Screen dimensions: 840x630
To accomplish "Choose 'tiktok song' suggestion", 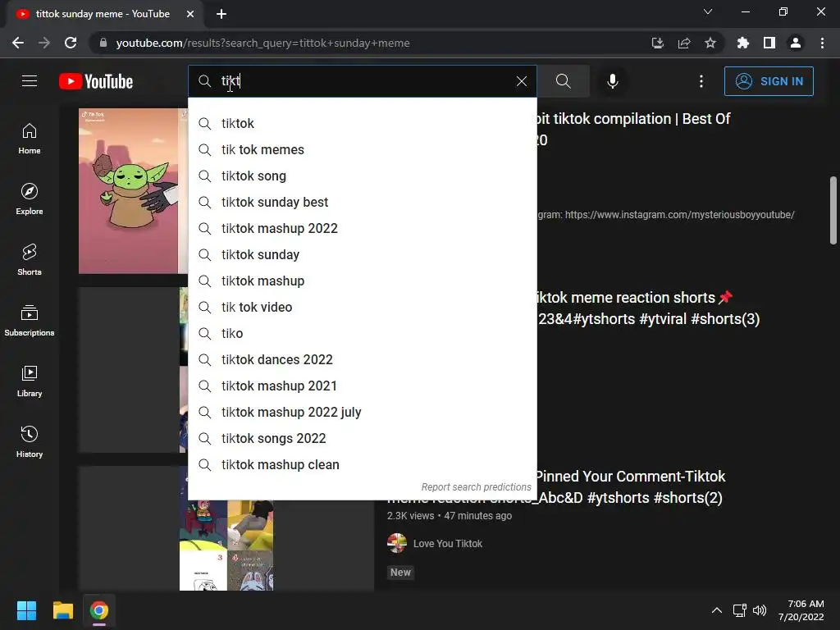I will 362,176.
